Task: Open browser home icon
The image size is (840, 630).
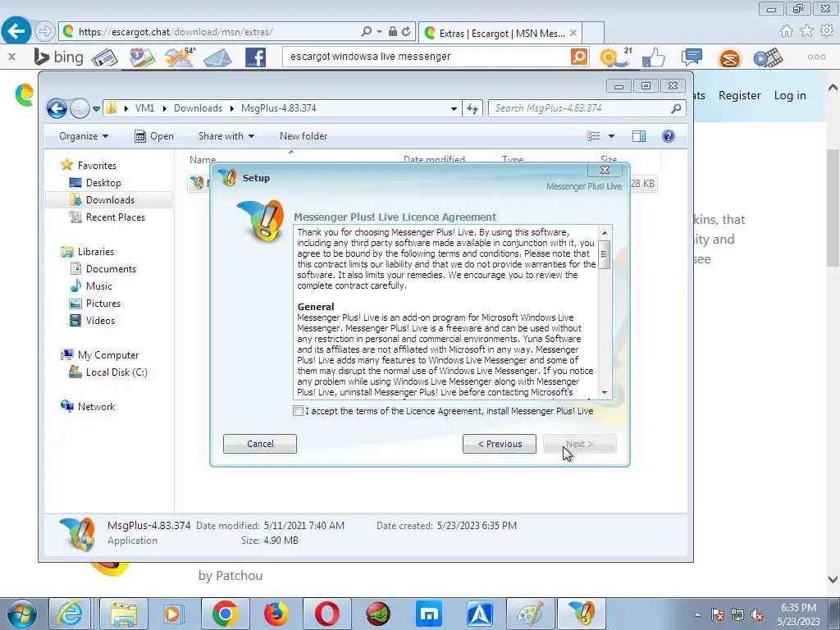Action: [787, 31]
